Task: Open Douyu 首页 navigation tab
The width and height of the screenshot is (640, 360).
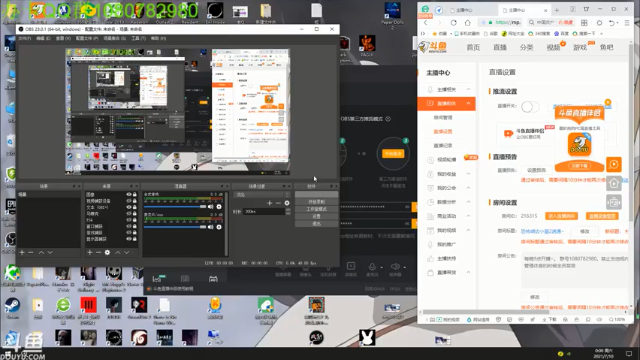Action: [x=473, y=47]
